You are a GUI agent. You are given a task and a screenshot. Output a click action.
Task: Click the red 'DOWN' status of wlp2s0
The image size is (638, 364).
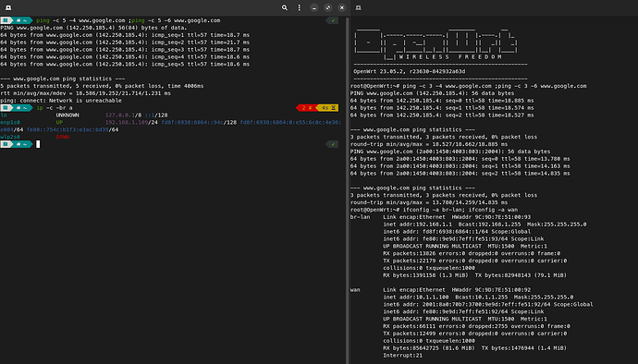coord(62,137)
